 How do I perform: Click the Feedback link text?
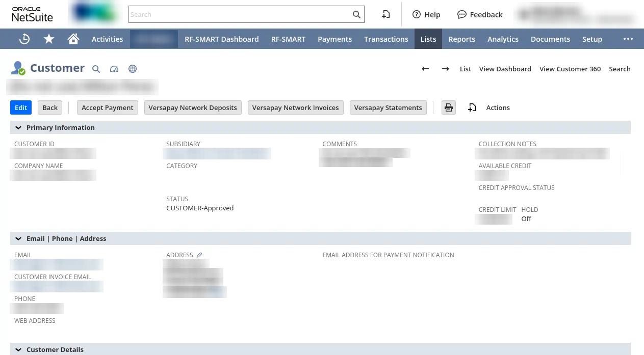pyautogui.click(x=486, y=14)
